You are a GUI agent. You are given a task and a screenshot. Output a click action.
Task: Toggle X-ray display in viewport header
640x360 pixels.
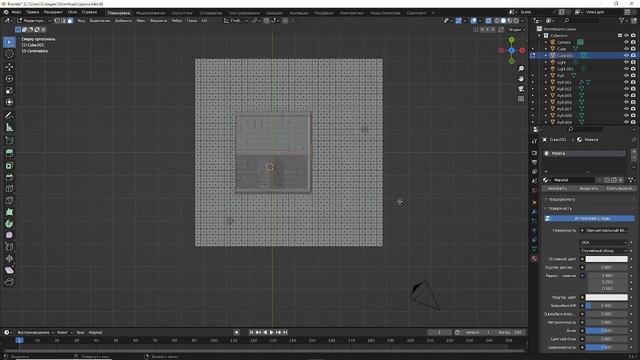(489, 20)
